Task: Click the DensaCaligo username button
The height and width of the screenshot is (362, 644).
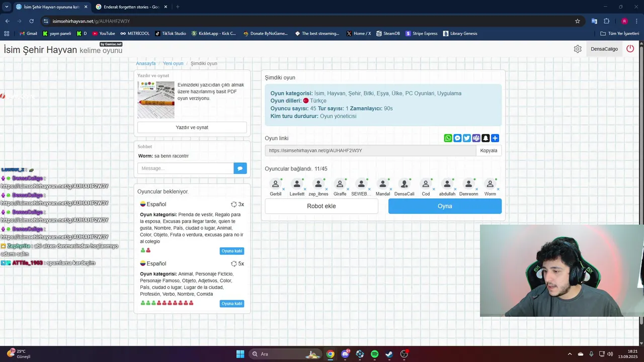Action: pyautogui.click(x=604, y=49)
